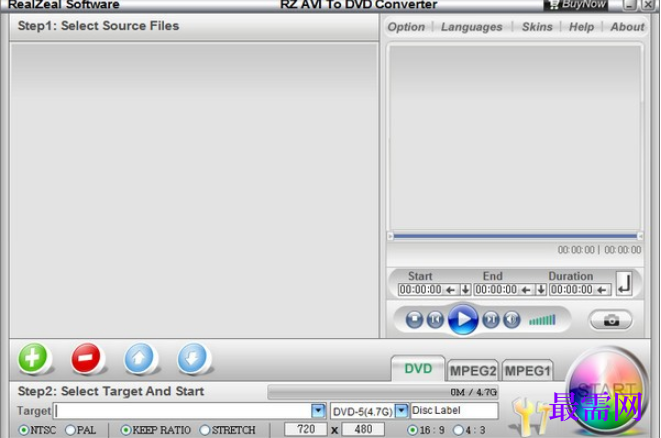This screenshot has height=438, width=661.
Task: Click the colorful START button
Action: (606, 390)
